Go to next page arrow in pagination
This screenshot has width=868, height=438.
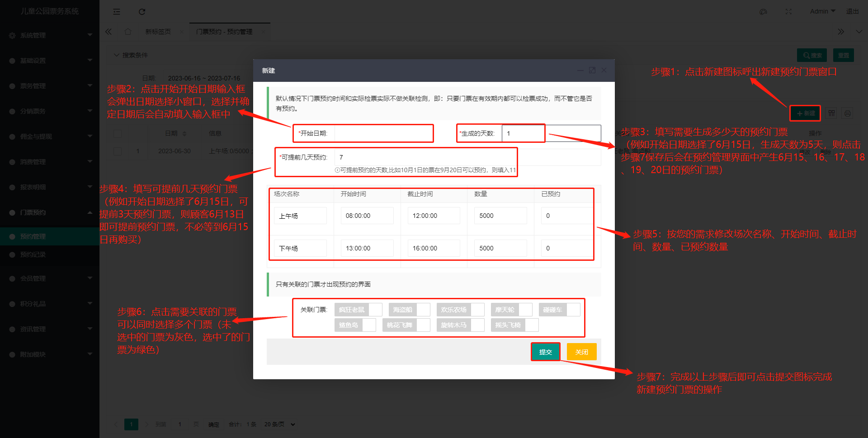pos(146,424)
